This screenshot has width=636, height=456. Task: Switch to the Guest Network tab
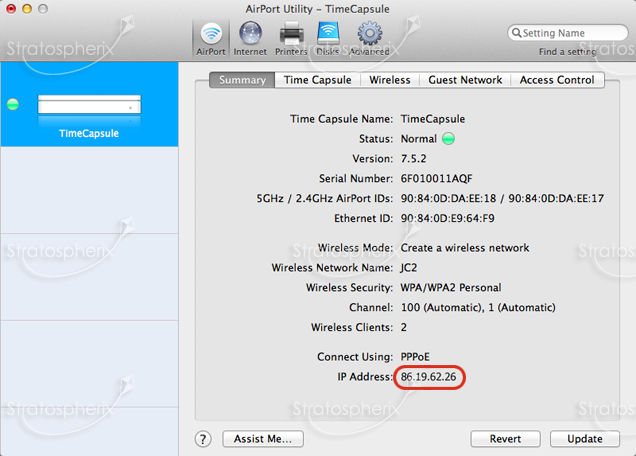[465, 80]
